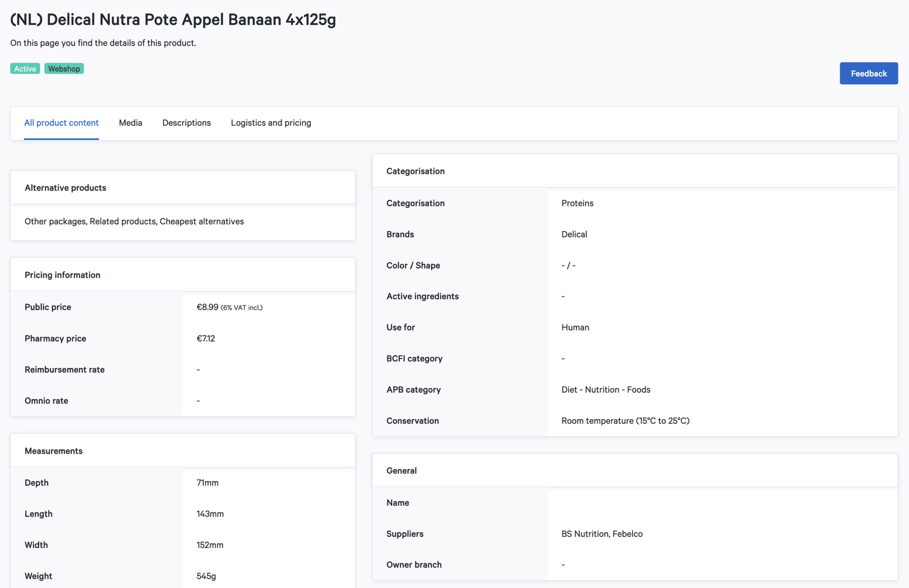This screenshot has width=909, height=588.
Task: Open the All product content tab
Action: pyautogui.click(x=61, y=122)
